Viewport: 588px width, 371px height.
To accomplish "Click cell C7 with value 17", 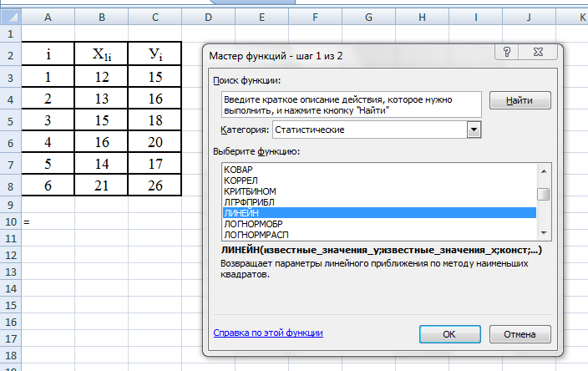I will (x=155, y=164).
